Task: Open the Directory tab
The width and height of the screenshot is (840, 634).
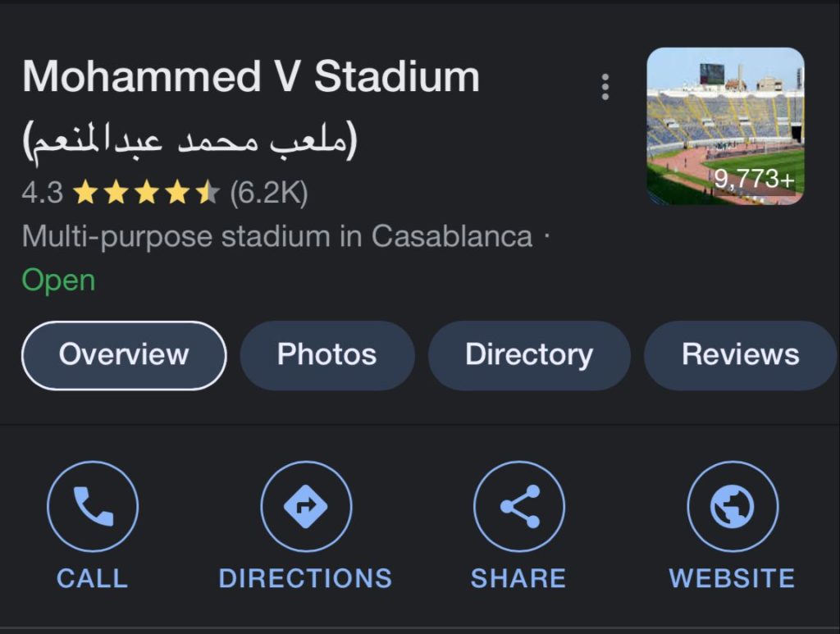Action: tap(529, 355)
